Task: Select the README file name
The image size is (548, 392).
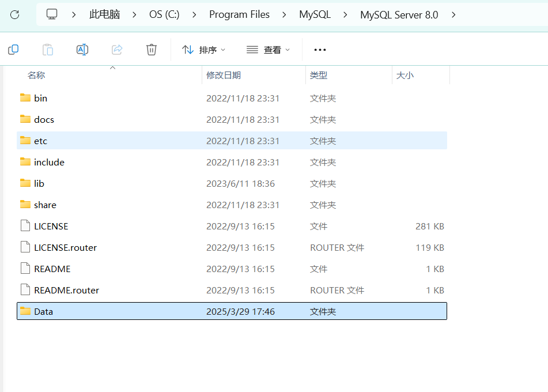Action: point(52,269)
